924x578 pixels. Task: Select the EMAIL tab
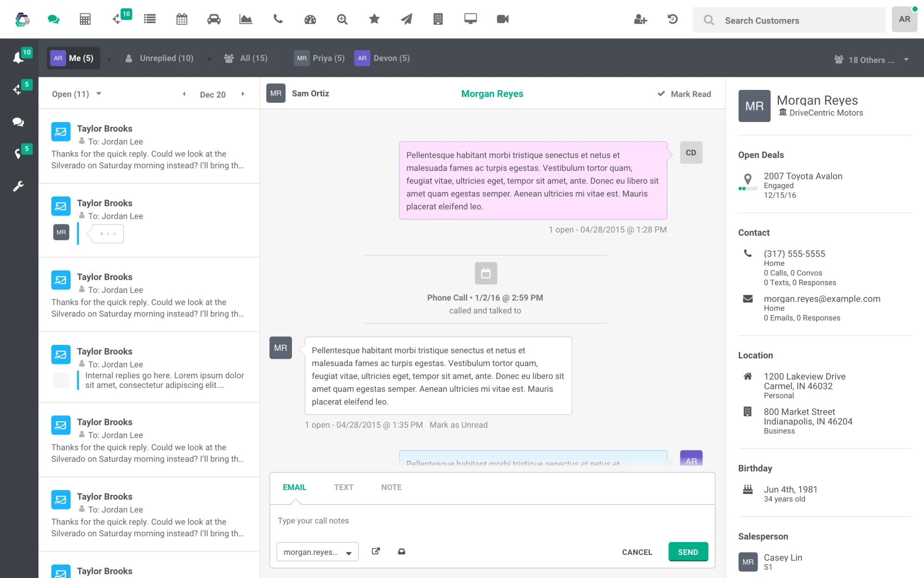295,487
